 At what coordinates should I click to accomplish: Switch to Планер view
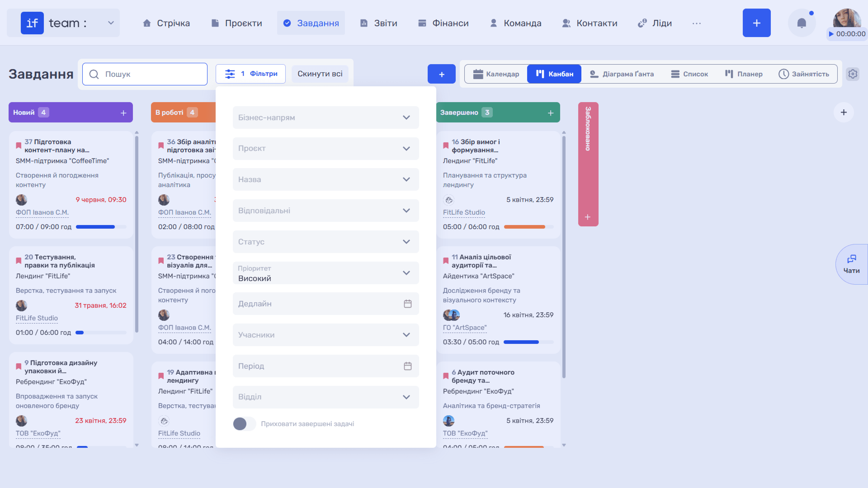[x=744, y=74]
